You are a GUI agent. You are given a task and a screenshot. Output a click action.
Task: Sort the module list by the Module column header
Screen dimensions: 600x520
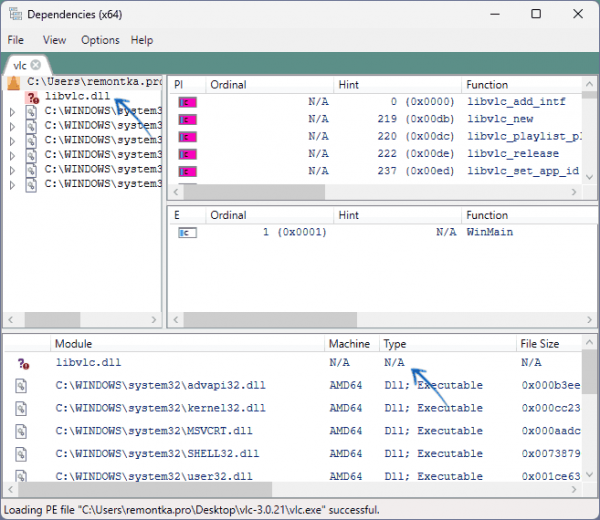click(188, 344)
